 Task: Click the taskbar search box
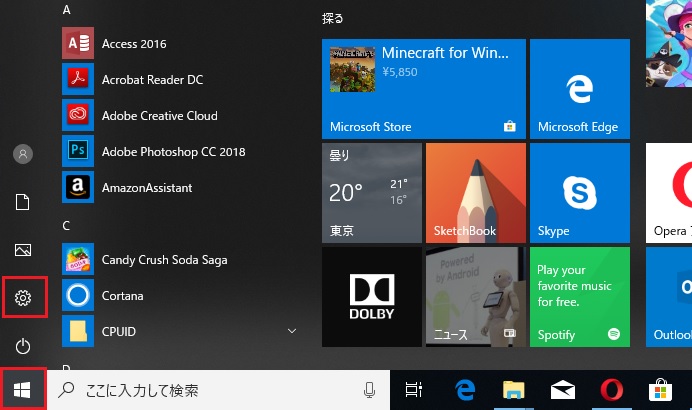coord(218,390)
